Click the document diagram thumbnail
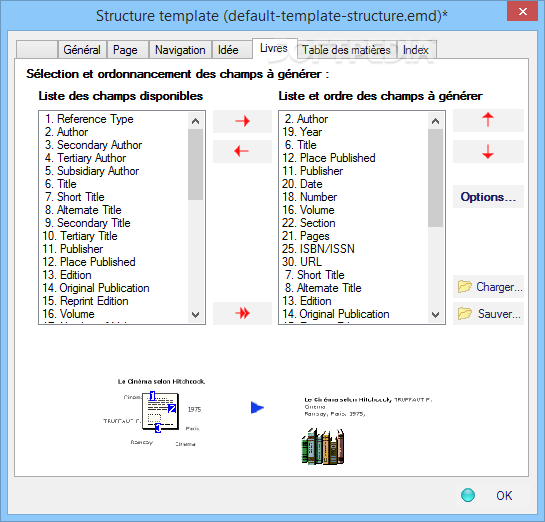The height and width of the screenshot is (522, 545). pos(162,412)
